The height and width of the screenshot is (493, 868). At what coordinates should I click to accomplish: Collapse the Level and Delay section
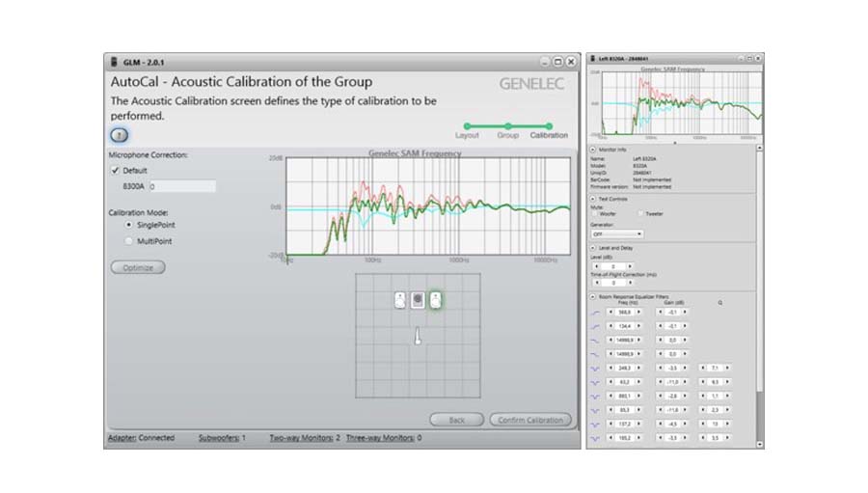point(593,248)
